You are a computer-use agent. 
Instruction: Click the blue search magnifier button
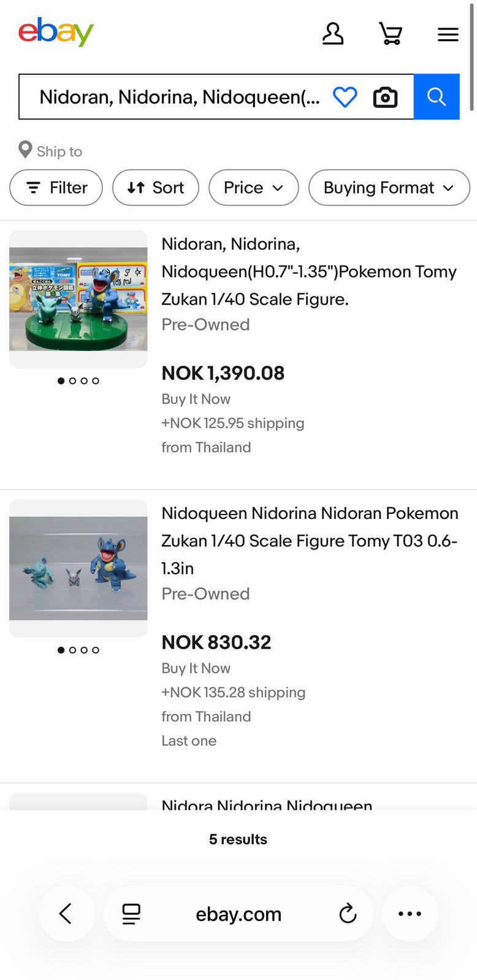(437, 97)
